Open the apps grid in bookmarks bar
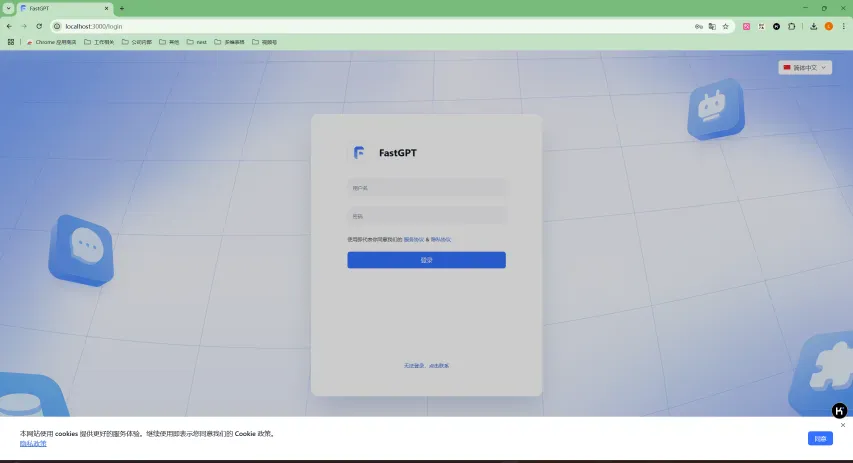 pyautogui.click(x=11, y=42)
